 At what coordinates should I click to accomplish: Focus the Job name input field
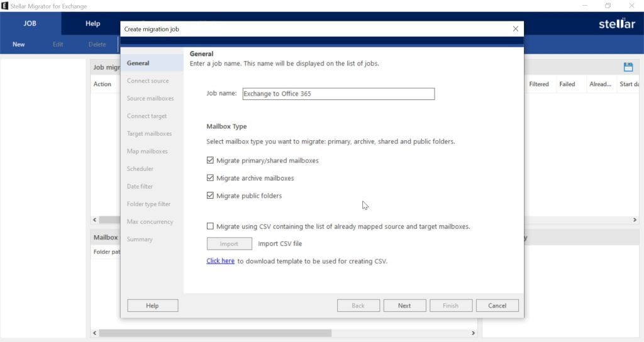(338, 94)
